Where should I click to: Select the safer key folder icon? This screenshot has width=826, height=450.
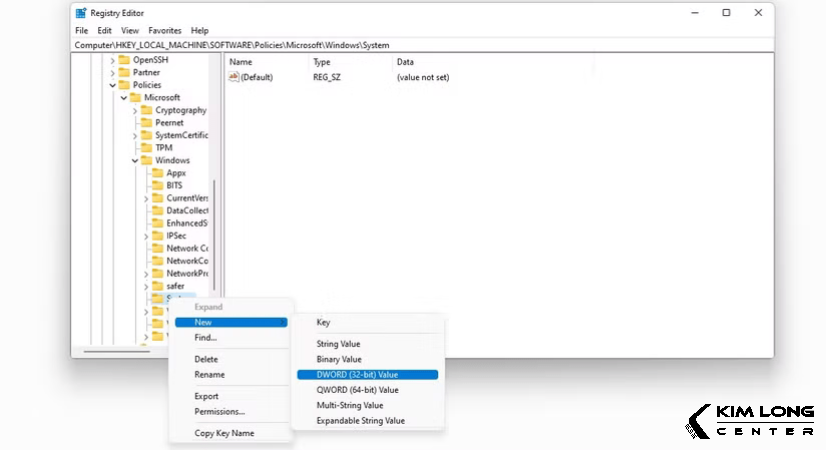pyautogui.click(x=157, y=286)
